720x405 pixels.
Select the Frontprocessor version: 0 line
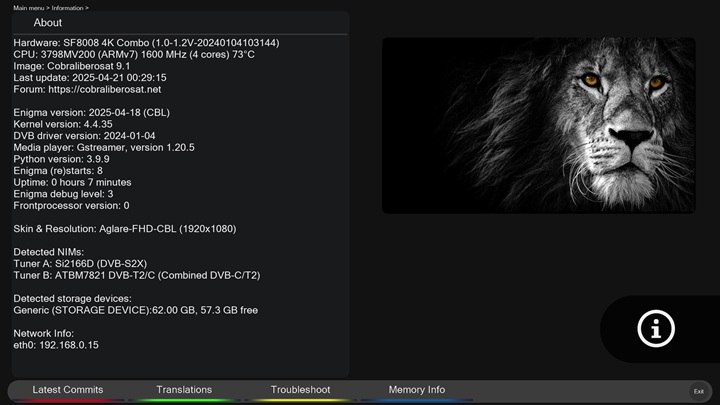click(x=71, y=206)
